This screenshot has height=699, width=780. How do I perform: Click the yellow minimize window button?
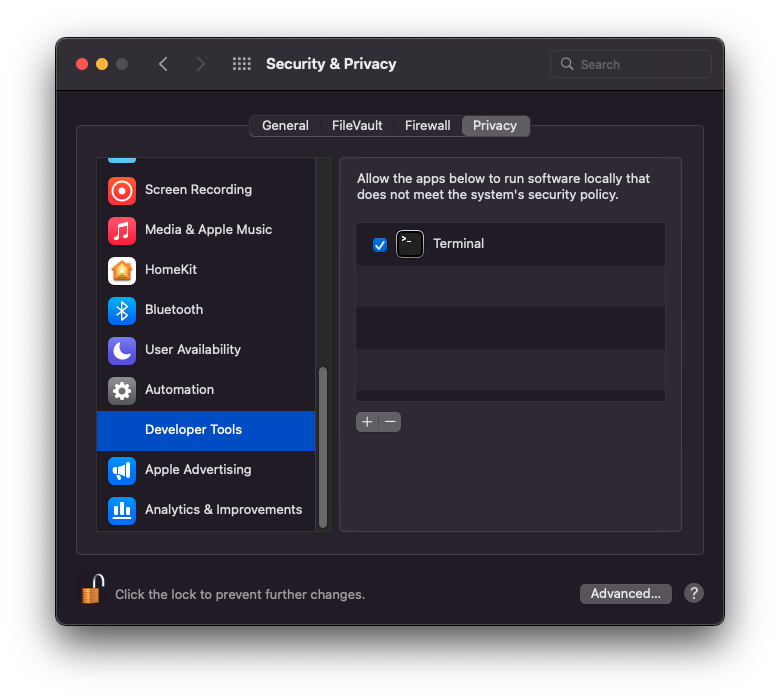[102, 64]
